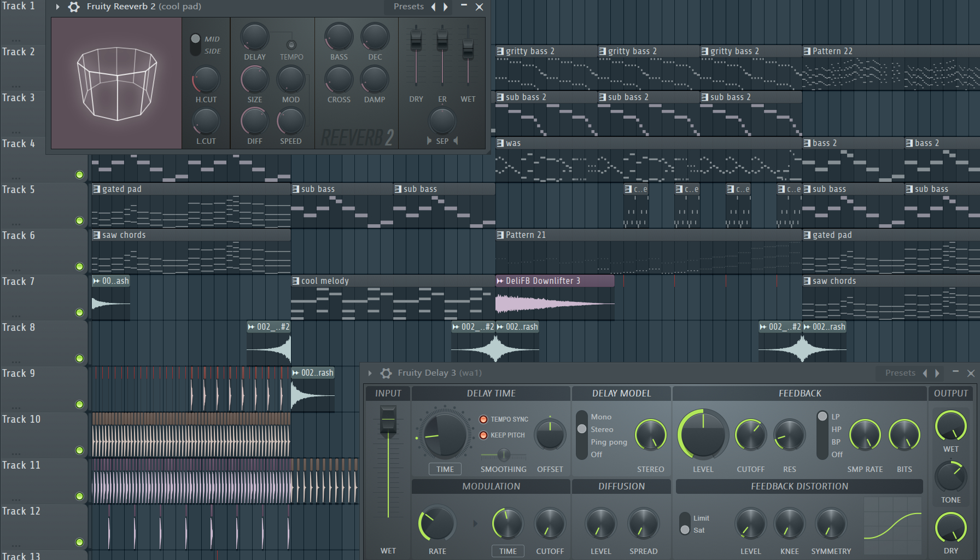This screenshot has width=980, height=560.
Task: Go to previous preset in Fruity Delay 3
Action: tap(925, 373)
